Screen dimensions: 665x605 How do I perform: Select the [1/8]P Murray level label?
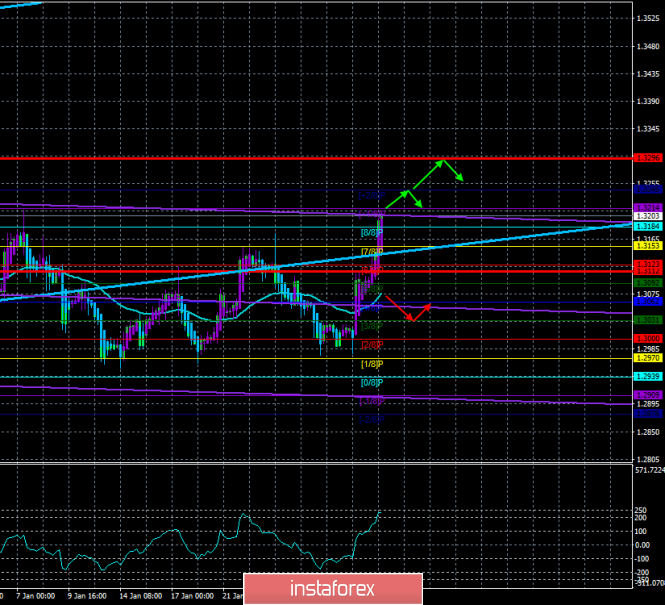coord(372,364)
